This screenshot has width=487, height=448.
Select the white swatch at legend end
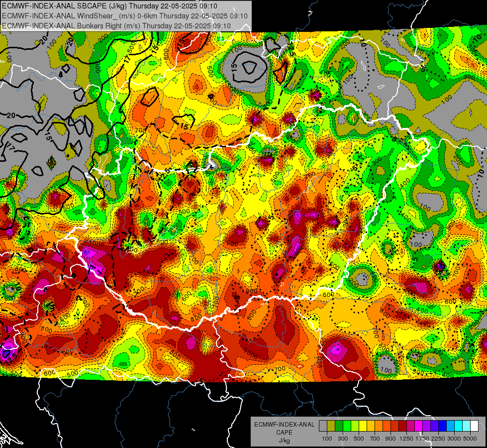coord(475,426)
